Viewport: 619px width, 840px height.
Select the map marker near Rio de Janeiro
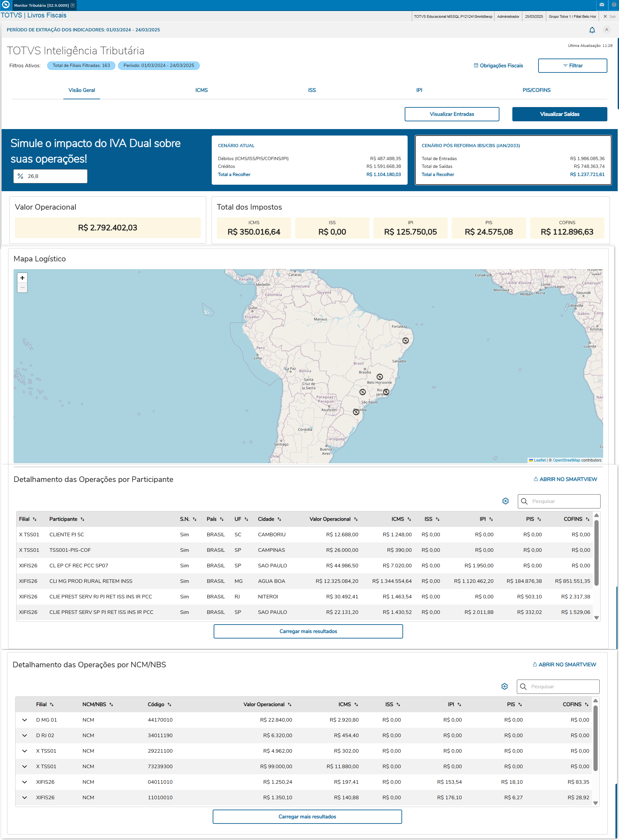tap(386, 392)
